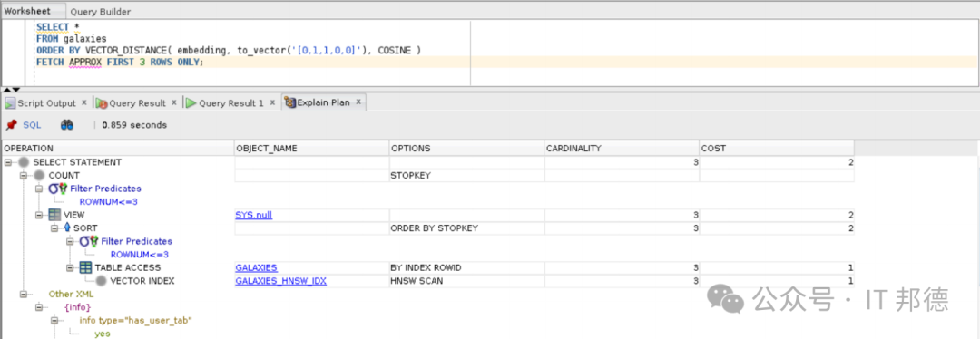The height and width of the screenshot is (339, 980).
Task: Click the binoculars find icon
Action: click(x=67, y=125)
